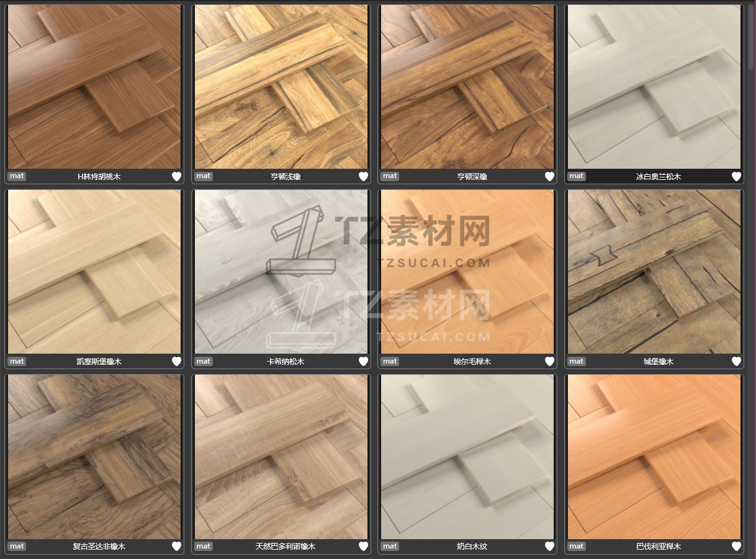Click the mat badge on 奶白木纹
756x559 pixels.
390,546
